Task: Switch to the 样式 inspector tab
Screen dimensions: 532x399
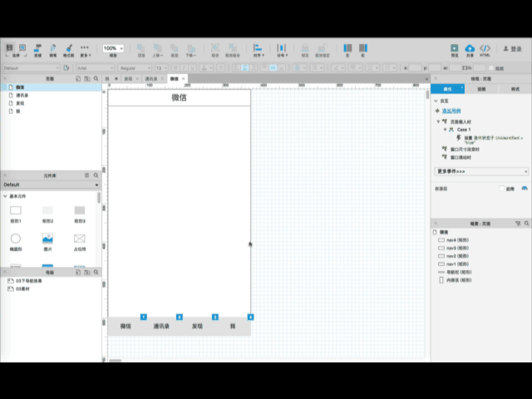Action: click(515, 89)
